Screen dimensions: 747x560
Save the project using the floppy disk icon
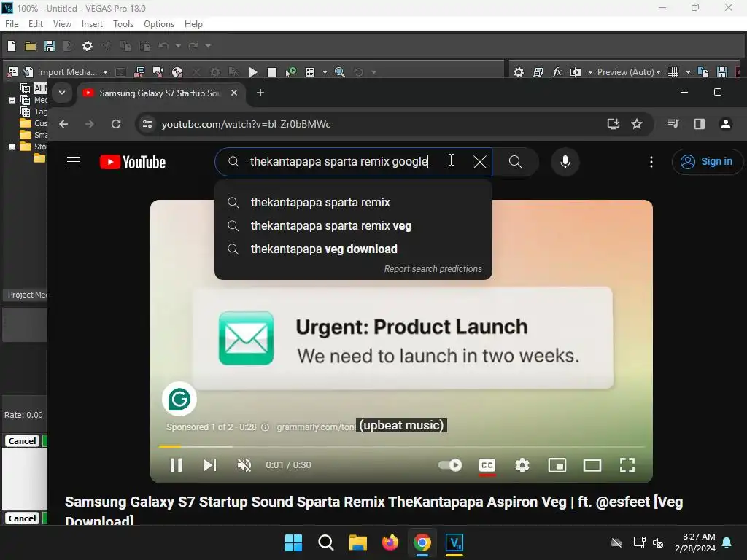49,46
